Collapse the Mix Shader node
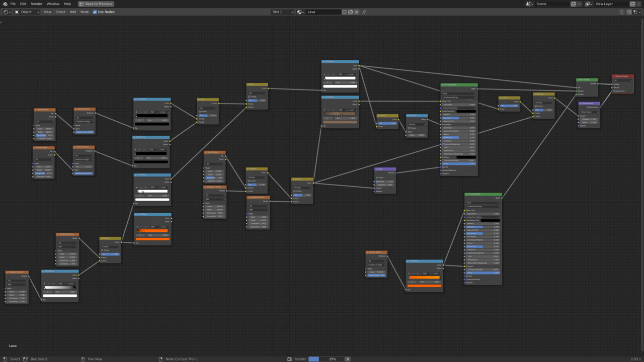644x362 pixels. [578, 80]
